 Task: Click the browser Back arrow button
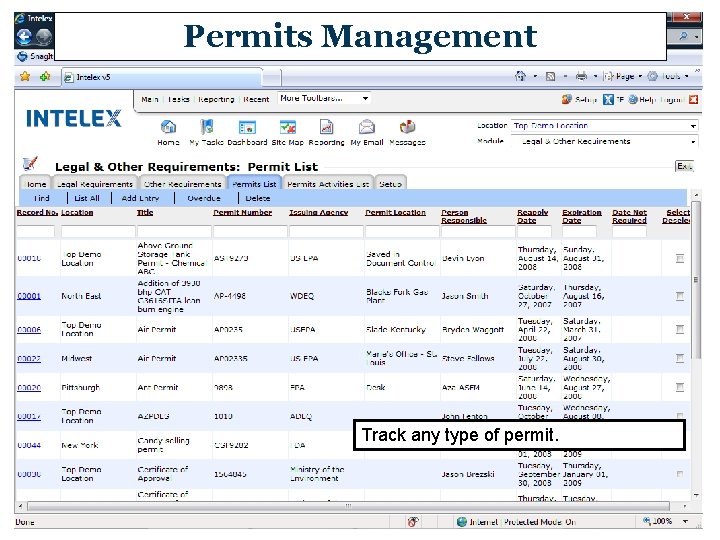coord(25,37)
